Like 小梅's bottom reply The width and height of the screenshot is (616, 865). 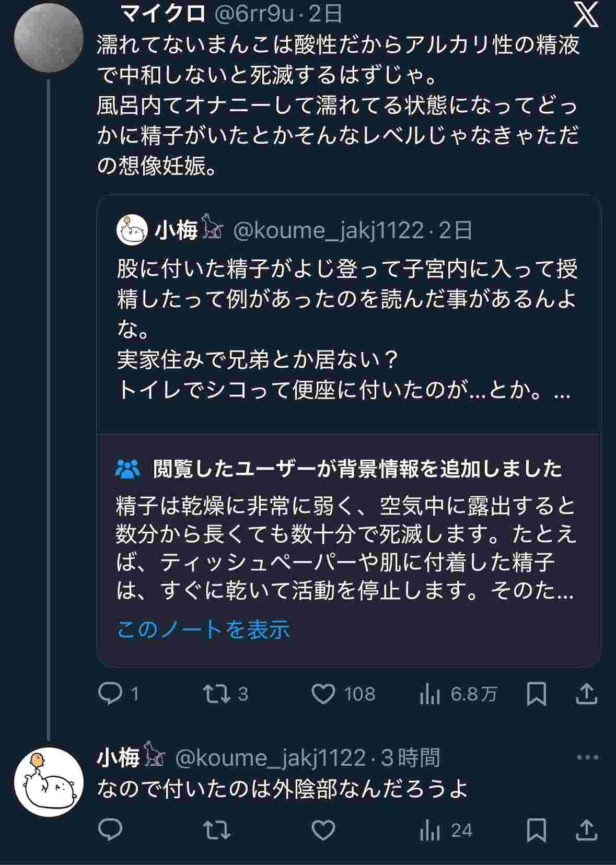click(323, 830)
